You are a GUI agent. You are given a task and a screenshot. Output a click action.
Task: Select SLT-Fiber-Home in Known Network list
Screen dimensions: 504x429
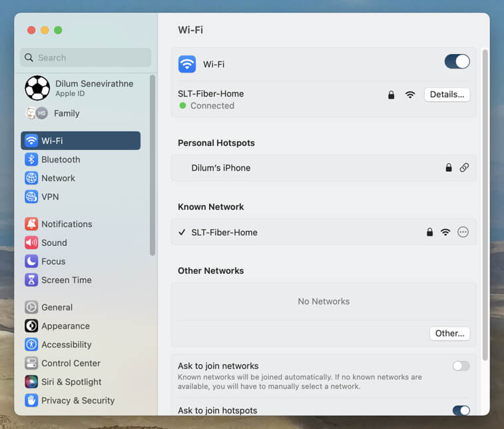pos(324,232)
